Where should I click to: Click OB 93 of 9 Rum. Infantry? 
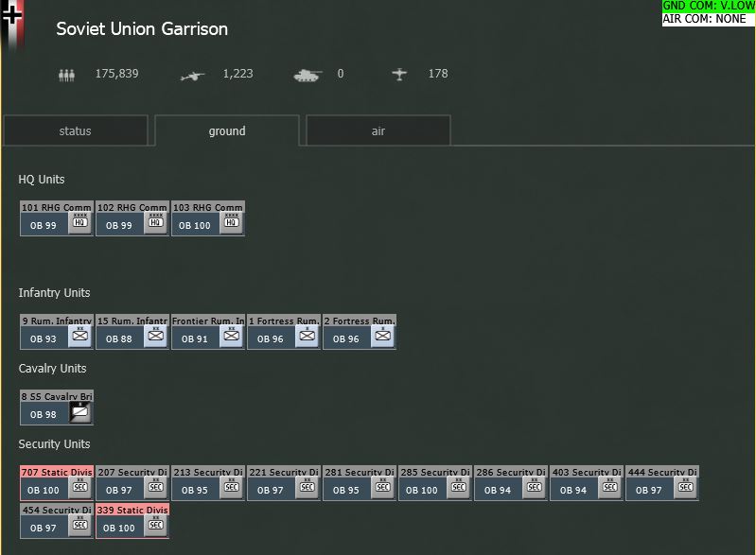point(44,338)
